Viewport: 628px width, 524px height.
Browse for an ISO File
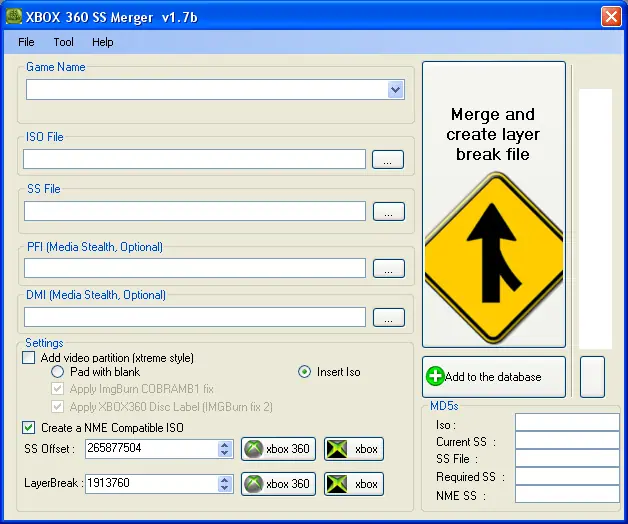click(x=388, y=159)
